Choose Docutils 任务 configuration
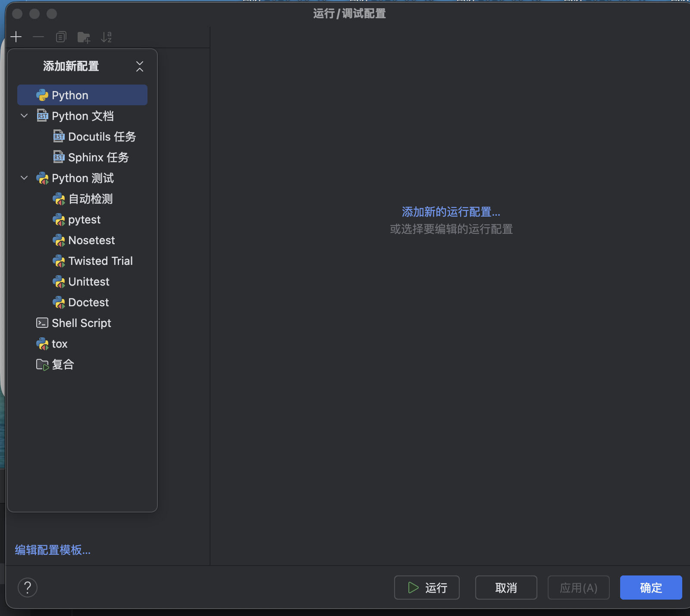This screenshot has height=616, width=690. [x=82, y=136]
